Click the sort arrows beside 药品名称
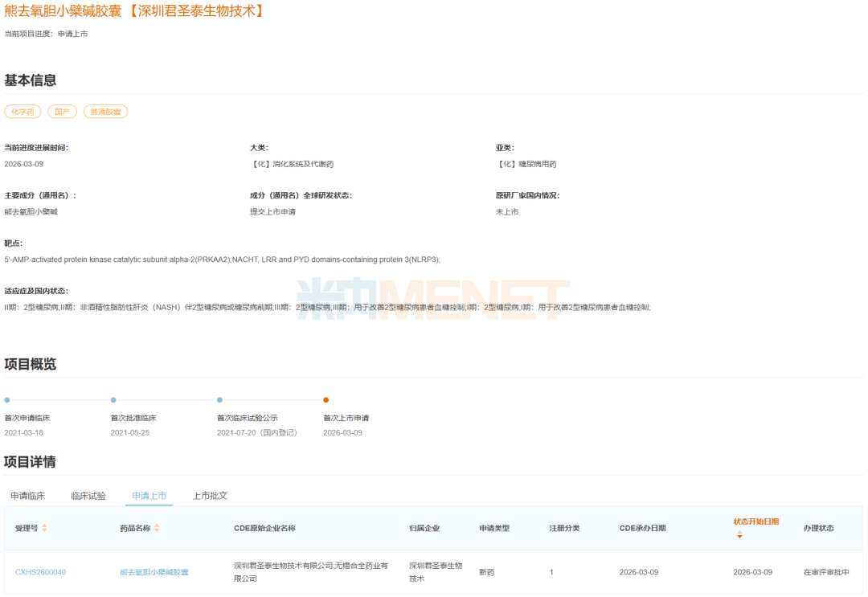 (x=157, y=528)
